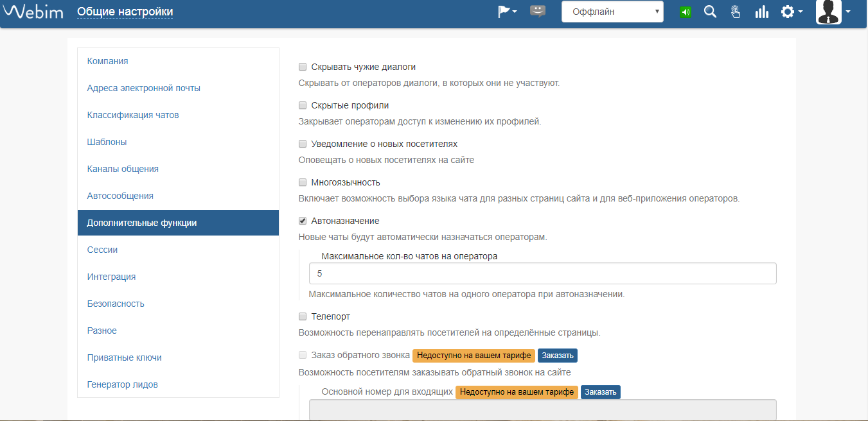
Task: Open Классификация чатов section
Action: (179, 115)
